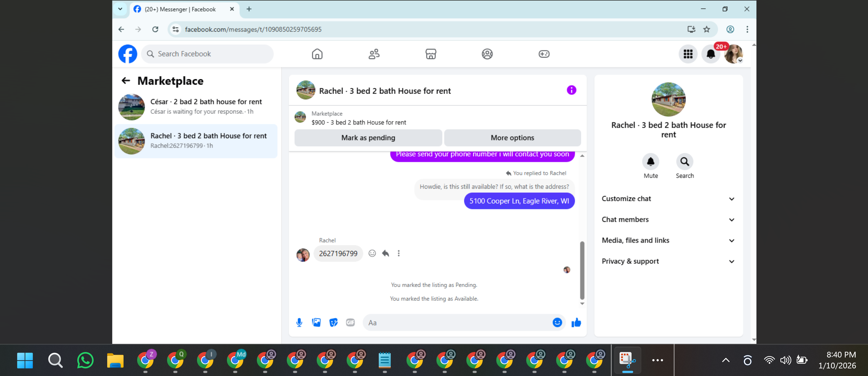Reply to Rachel's 2627196799 message
This screenshot has width=868, height=376.
coord(386,253)
